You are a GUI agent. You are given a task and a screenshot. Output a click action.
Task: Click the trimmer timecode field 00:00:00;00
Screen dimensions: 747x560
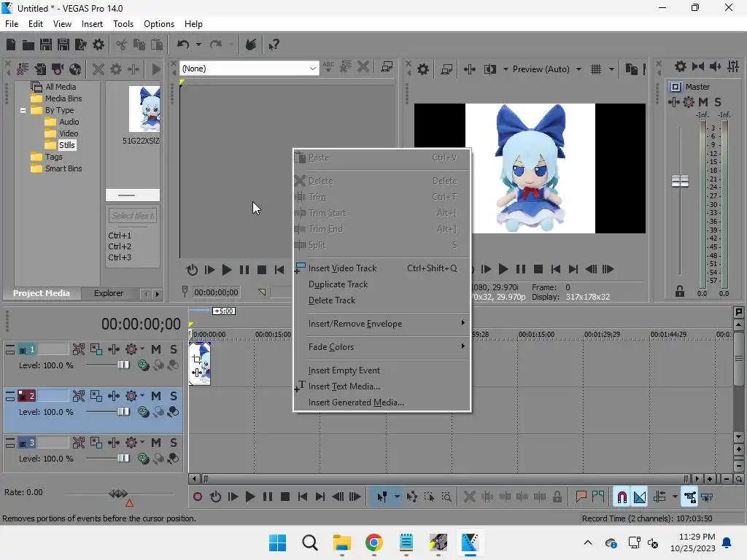click(216, 293)
